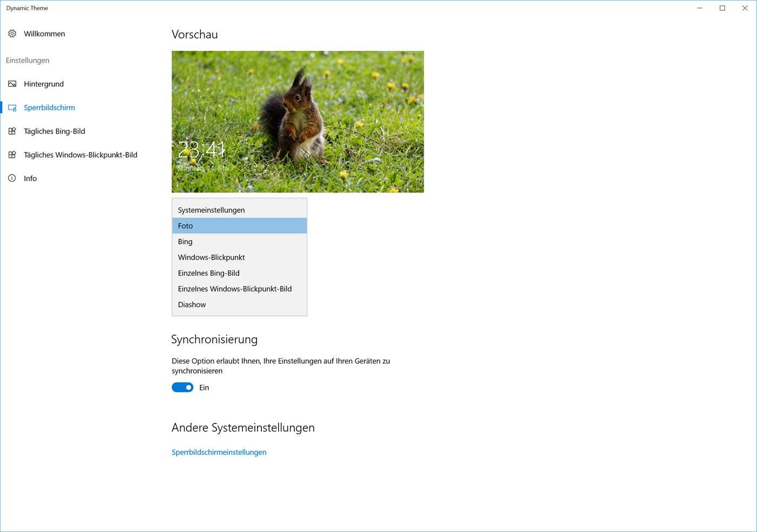Open the Info page label
The width and height of the screenshot is (757, 532).
click(x=30, y=178)
